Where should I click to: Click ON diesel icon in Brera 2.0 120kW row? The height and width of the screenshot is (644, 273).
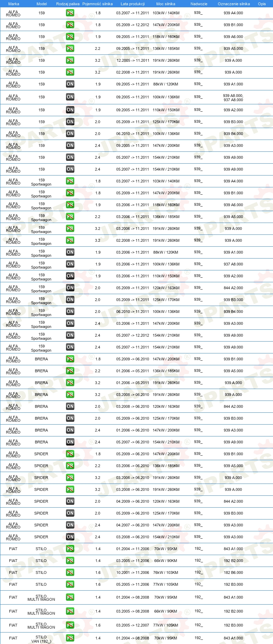pos(70,406)
